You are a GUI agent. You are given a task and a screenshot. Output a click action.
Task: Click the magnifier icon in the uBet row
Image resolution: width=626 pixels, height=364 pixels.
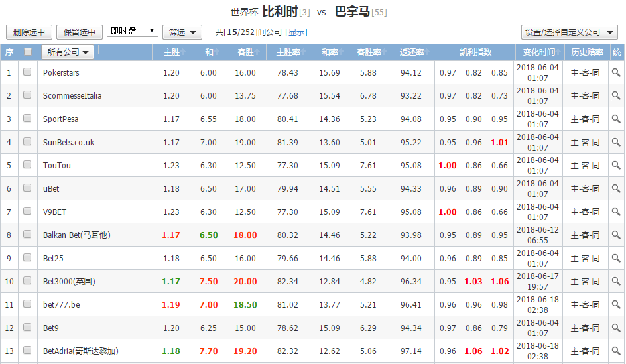point(616,188)
